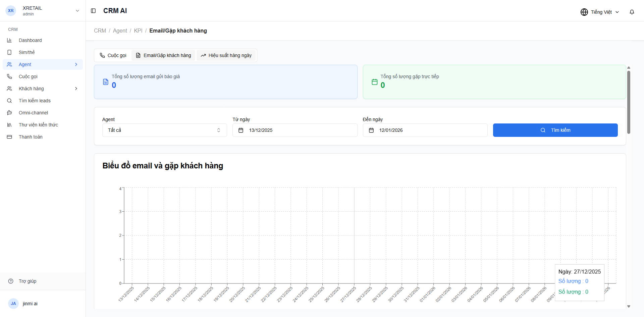Open the Tiếng Việt language dropdown
Viewport: 644px width, 317px height.
coord(600,12)
